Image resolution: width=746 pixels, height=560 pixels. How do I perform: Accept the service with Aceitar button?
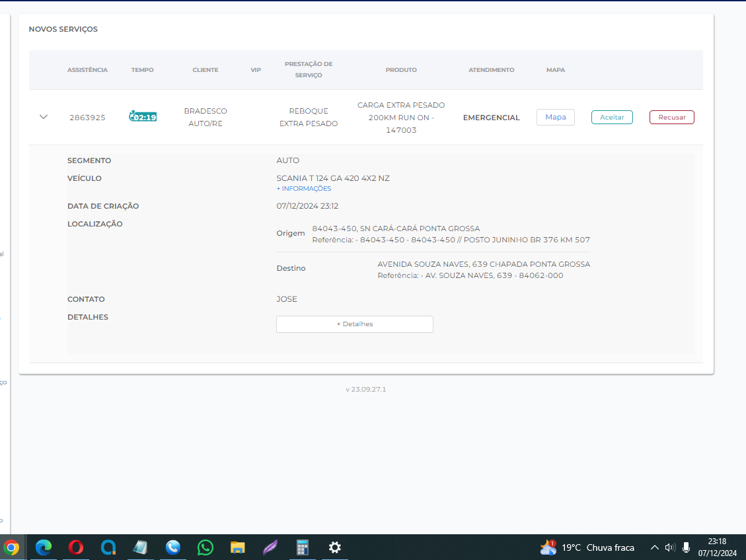tap(612, 117)
